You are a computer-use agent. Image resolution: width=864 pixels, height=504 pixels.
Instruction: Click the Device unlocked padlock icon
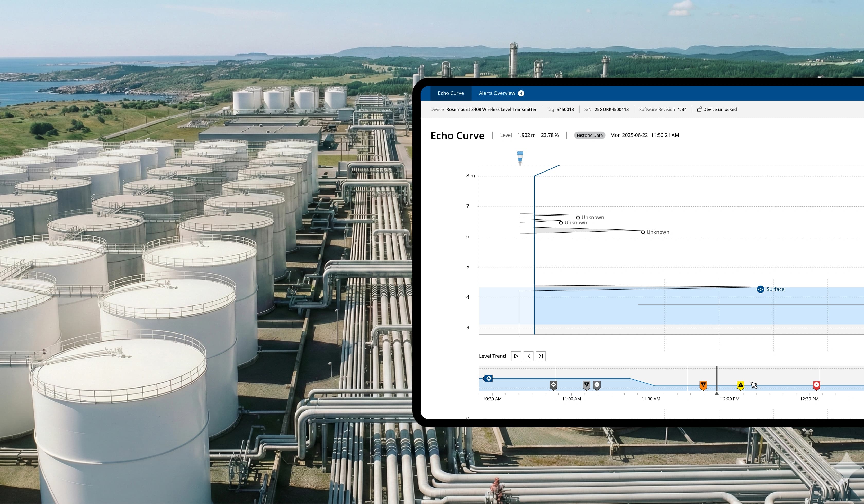pyautogui.click(x=699, y=109)
